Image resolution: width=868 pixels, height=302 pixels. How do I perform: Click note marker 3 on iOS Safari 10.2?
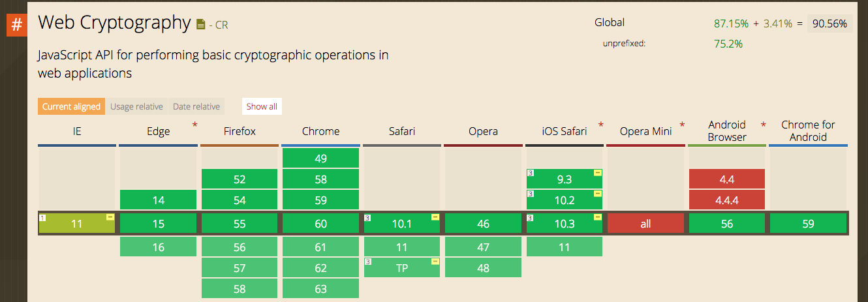pos(530,194)
